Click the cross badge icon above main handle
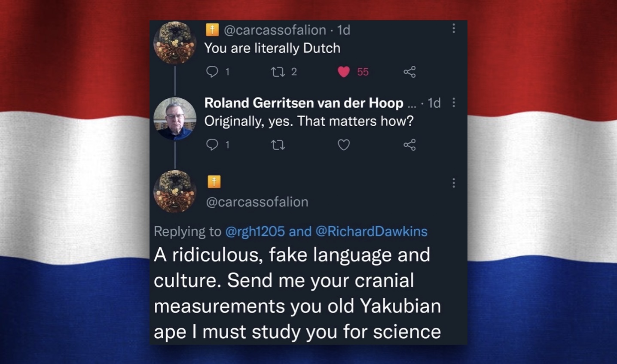The width and height of the screenshot is (617, 364). coord(214,182)
